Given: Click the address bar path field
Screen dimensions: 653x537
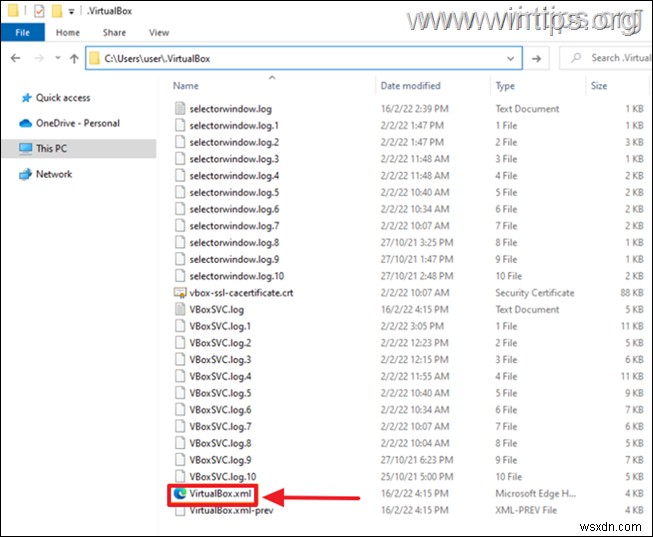Looking at the screenshot, I should click(x=304, y=58).
